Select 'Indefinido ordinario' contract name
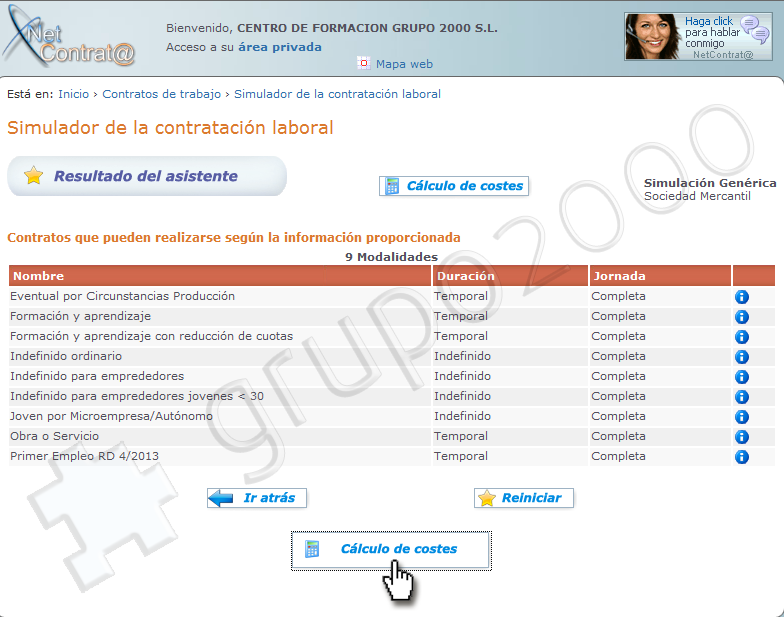Image resolution: width=784 pixels, height=617 pixels. (66, 356)
